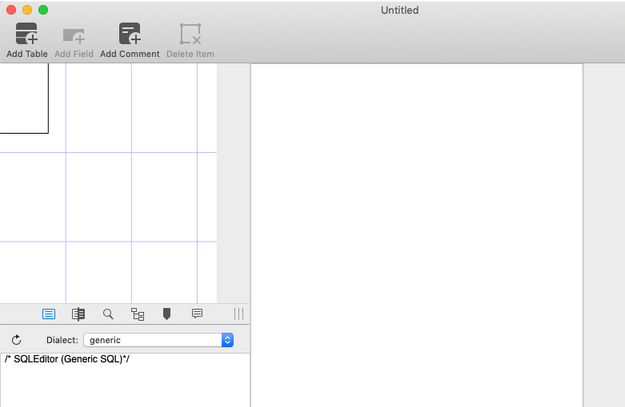Open the column list panel icon

pos(78,314)
